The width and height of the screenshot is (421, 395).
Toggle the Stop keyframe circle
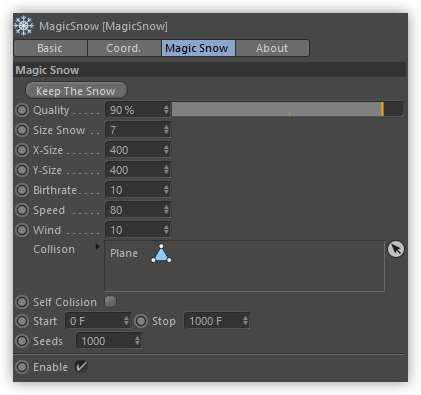click(x=141, y=321)
